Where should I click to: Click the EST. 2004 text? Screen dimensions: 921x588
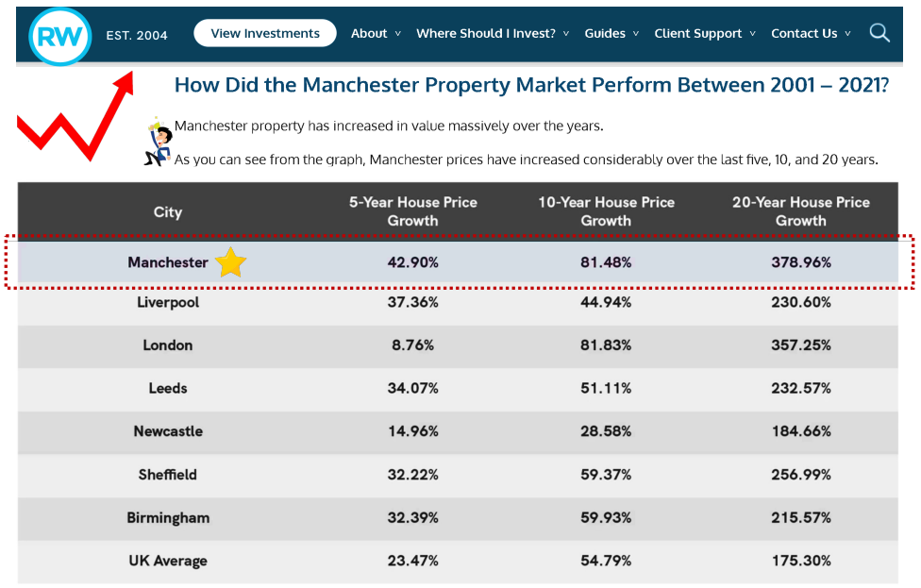pos(137,35)
